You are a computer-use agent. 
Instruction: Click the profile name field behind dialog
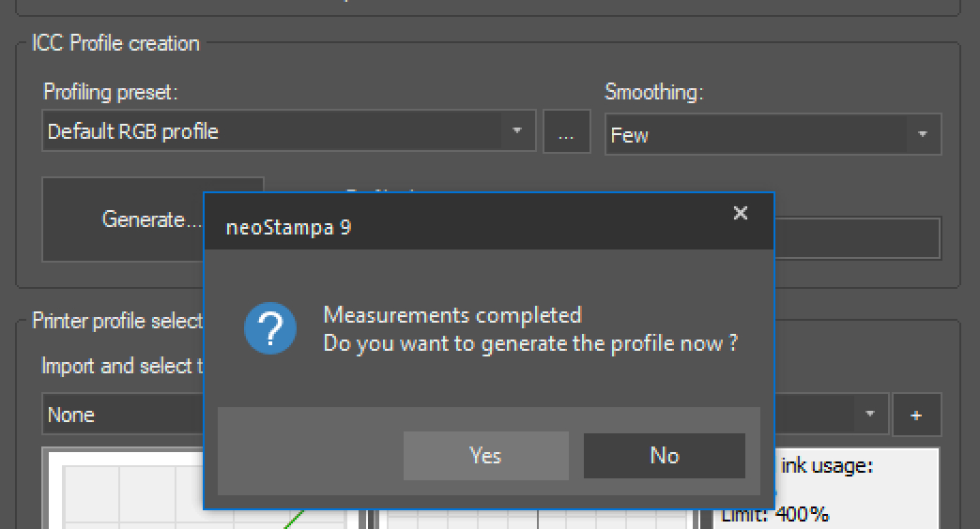[x=858, y=237]
